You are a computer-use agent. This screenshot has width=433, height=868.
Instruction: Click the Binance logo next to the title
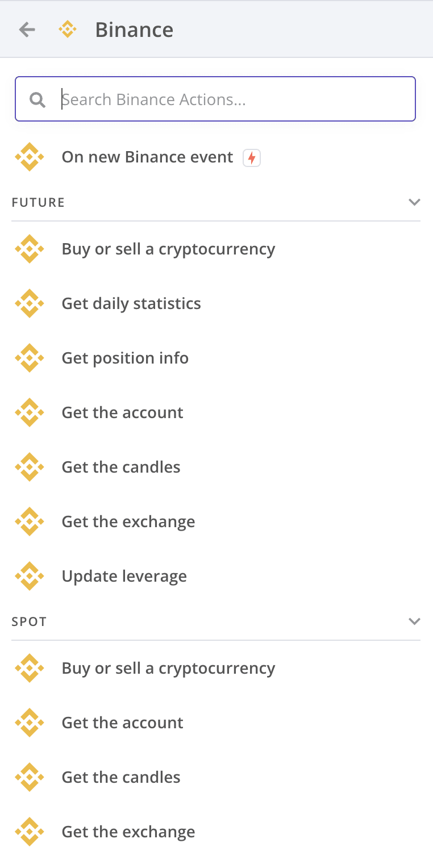68,29
